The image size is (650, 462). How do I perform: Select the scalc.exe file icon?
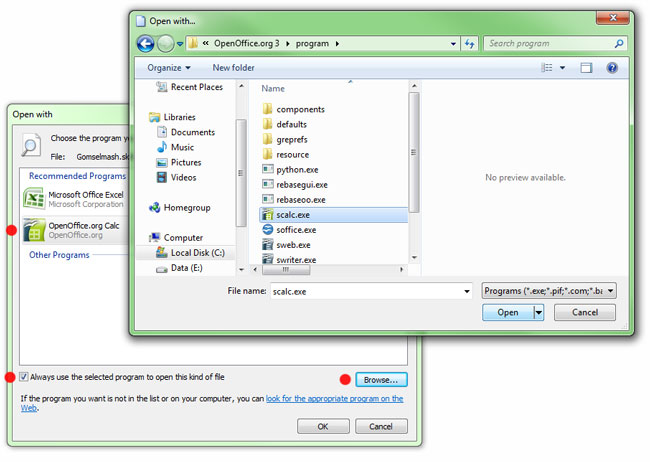tap(268, 215)
